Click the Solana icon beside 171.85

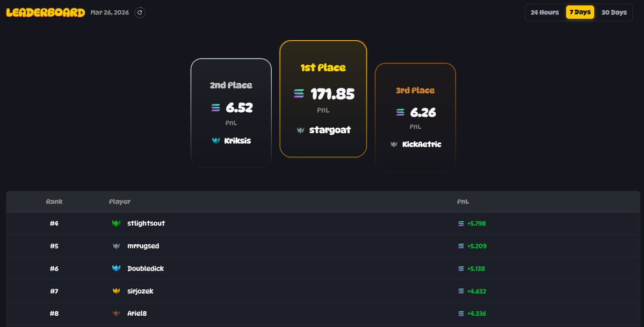click(299, 93)
